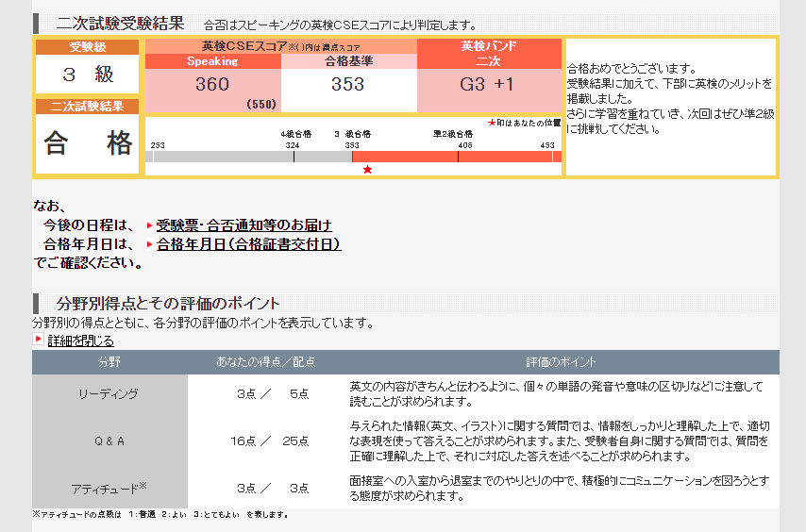Click the リーディング row label
This screenshot has height=532, width=806.
coord(109,394)
